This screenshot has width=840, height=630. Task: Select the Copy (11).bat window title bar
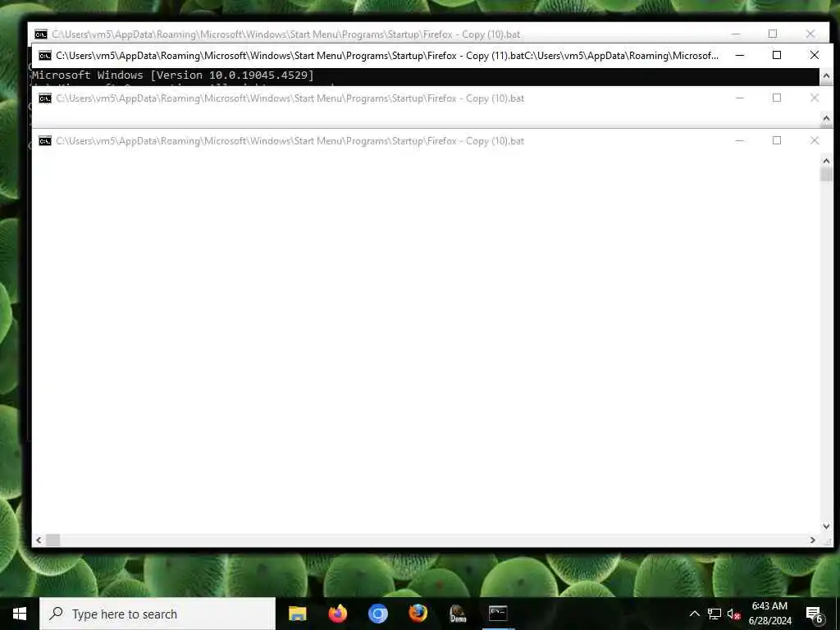(x=387, y=56)
